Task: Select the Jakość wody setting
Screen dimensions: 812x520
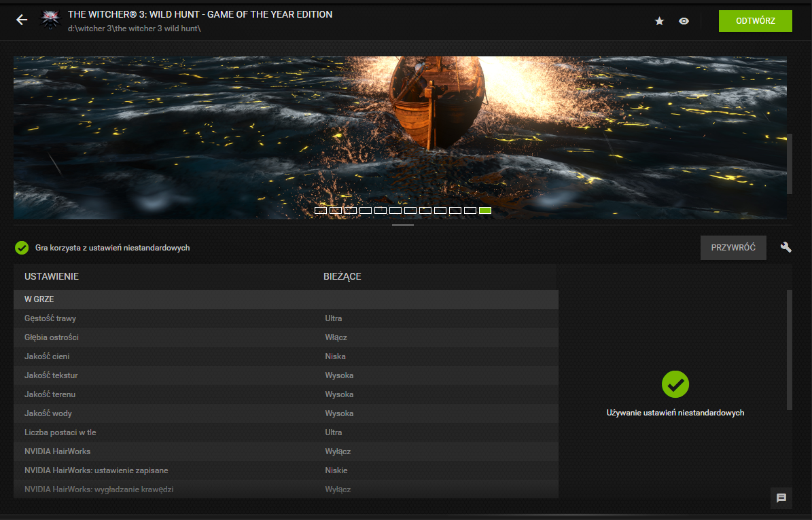Action: point(286,413)
